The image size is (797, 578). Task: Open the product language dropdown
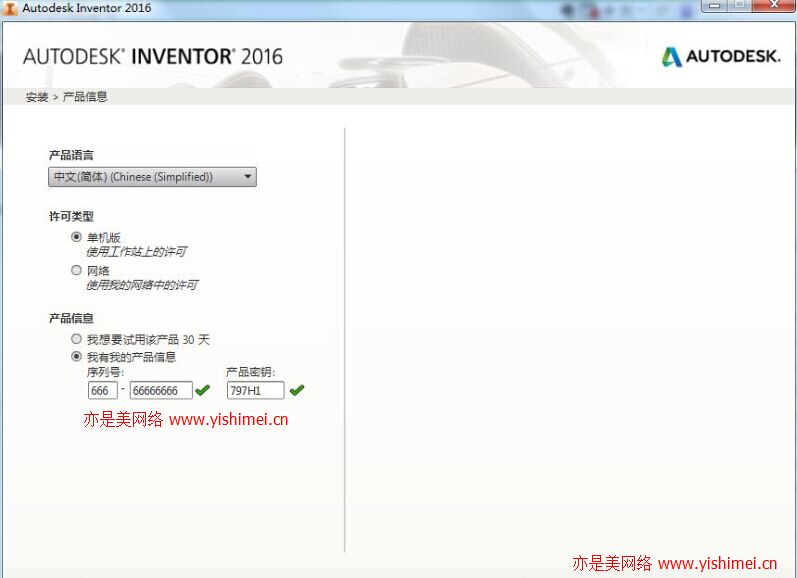click(x=152, y=177)
